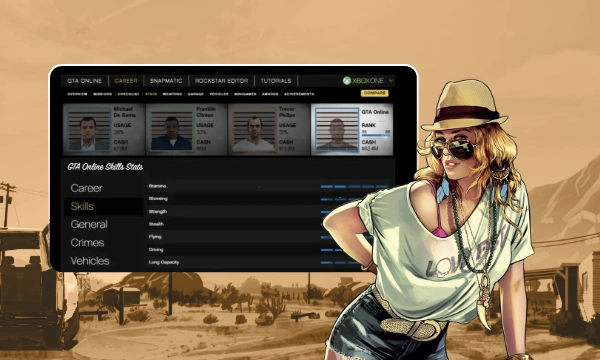Switch to the Career tab
The image size is (600, 360).
coord(126,81)
